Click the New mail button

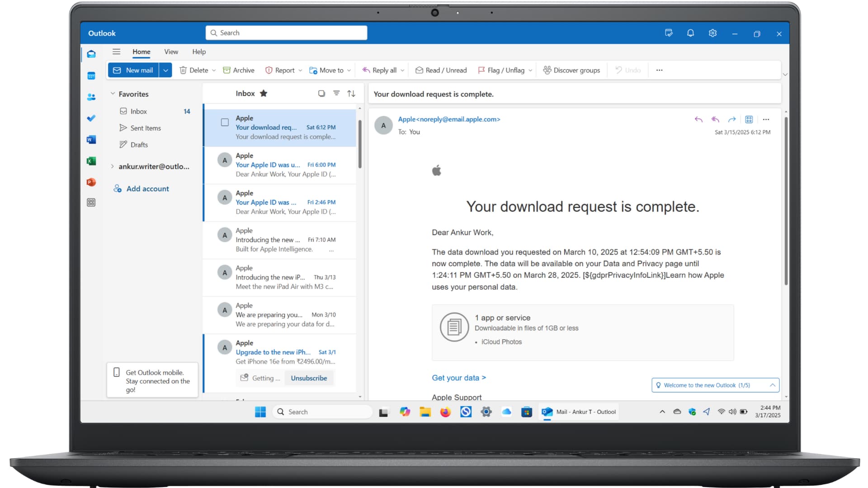pos(133,70)
